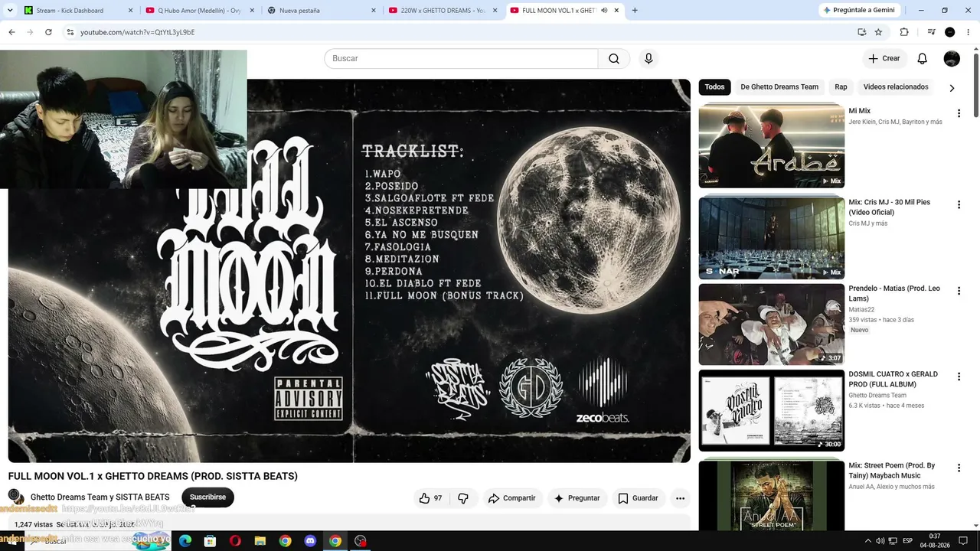The width and height of the screenshot is (980, 551).
Task: Like the video with thumbs up
Action: pyautogui.click(x=431, y=498)
